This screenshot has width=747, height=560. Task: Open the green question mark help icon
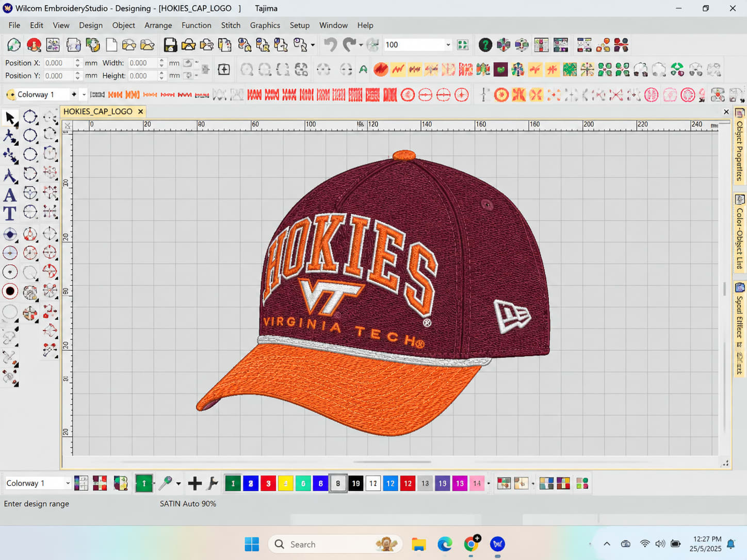coord(485,45)
